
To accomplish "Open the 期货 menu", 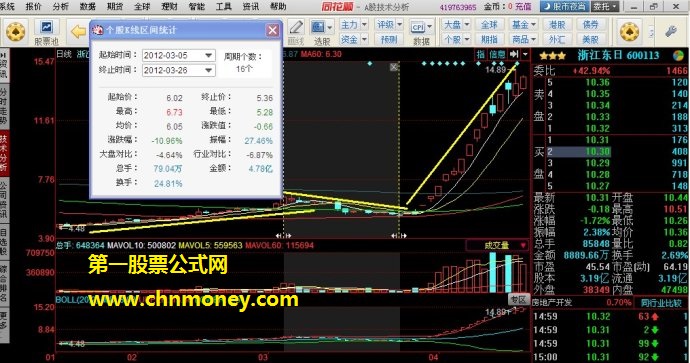I will tap(115, 6).
